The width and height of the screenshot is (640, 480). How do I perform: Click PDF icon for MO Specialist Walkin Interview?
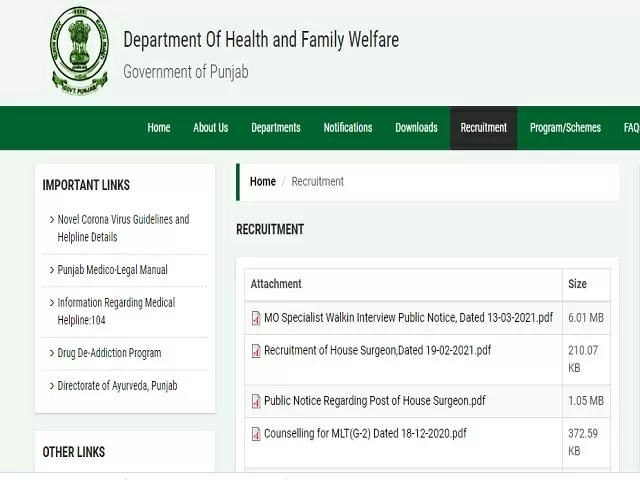(x=256, y=318)
